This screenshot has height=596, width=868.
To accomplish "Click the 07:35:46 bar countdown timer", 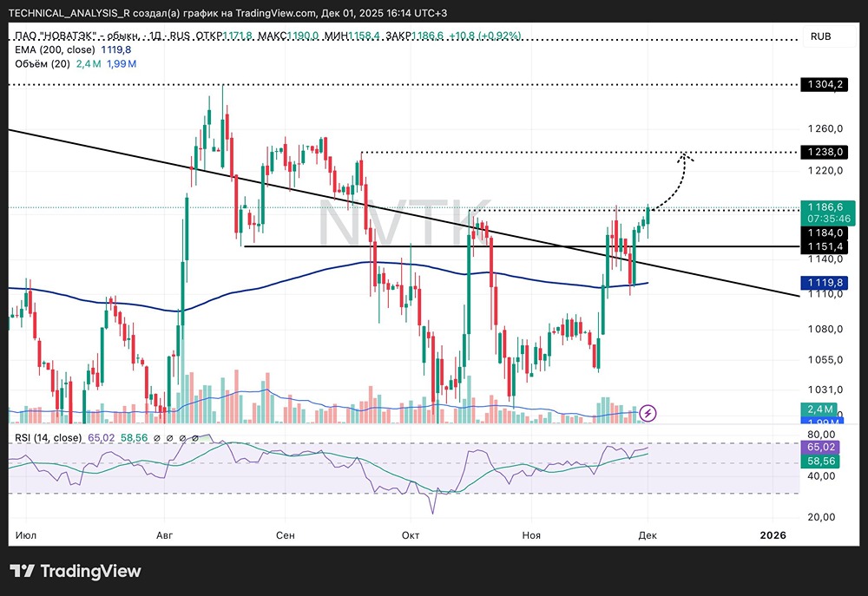I will click(x=828, y=219).
